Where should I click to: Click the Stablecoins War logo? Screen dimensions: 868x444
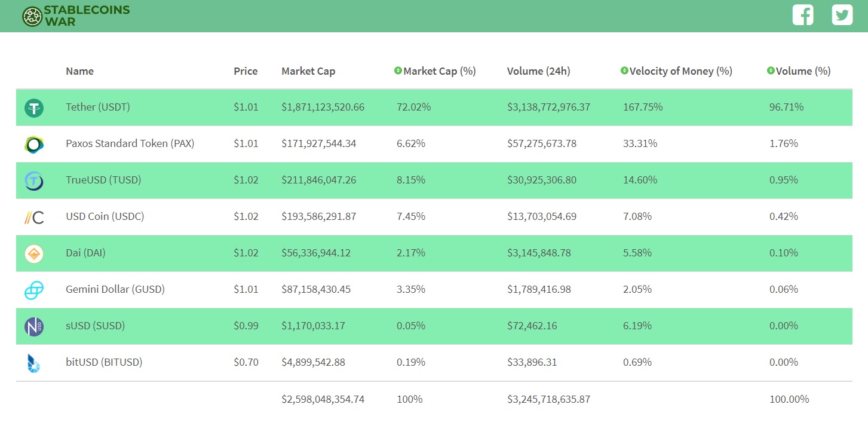coord(76,16)
